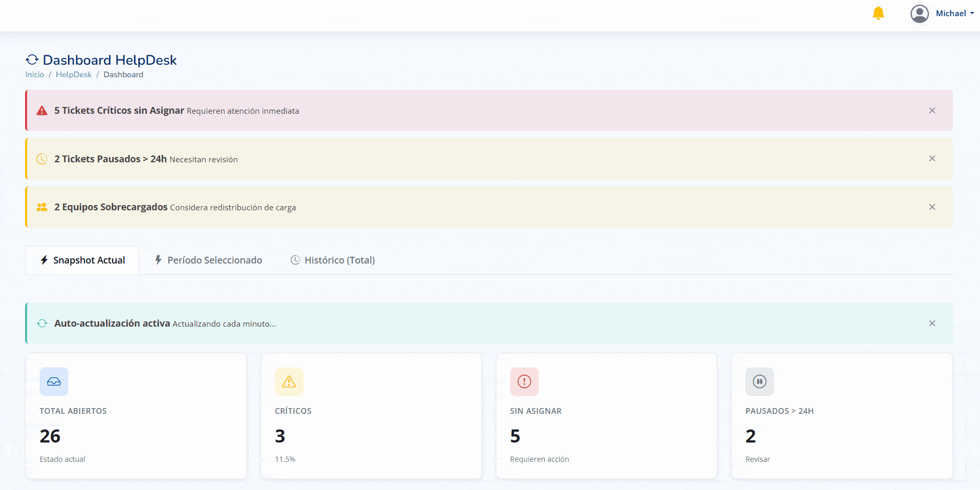This screenshot has height=490, width=980.
Task: Dismiss the overloaded teams alert
Action: pos(932,207)
